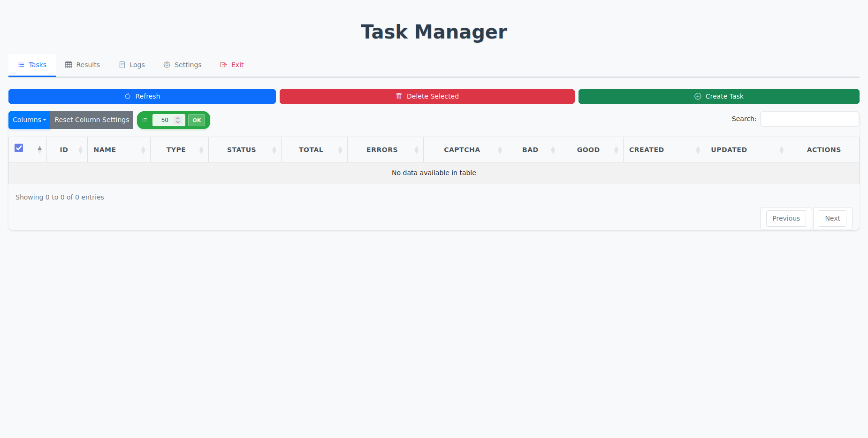Click into the Search input field
The image size is (868, 438).
click(809, 119)
